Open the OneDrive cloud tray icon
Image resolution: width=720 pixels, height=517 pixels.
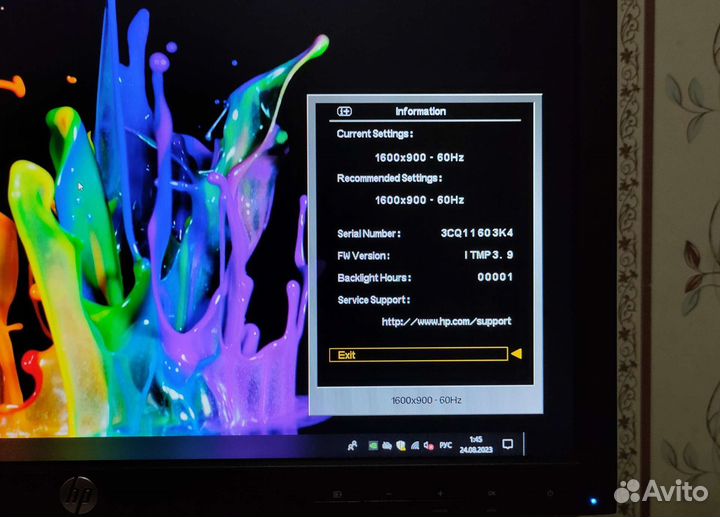coord(387,445)
